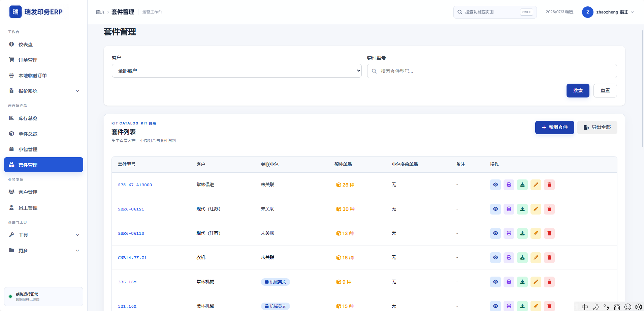The width and height of the screenshot is (644, 311).
Task: Delete kit 275-67-A13000
Action: [x=549, y=185]
